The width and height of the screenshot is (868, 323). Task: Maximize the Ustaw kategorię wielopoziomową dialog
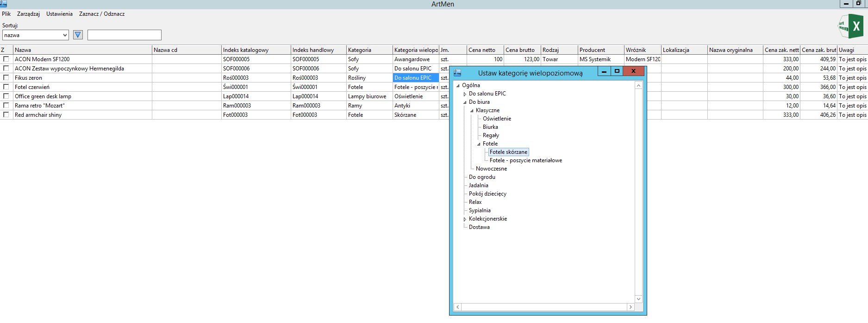coord(617,71)
